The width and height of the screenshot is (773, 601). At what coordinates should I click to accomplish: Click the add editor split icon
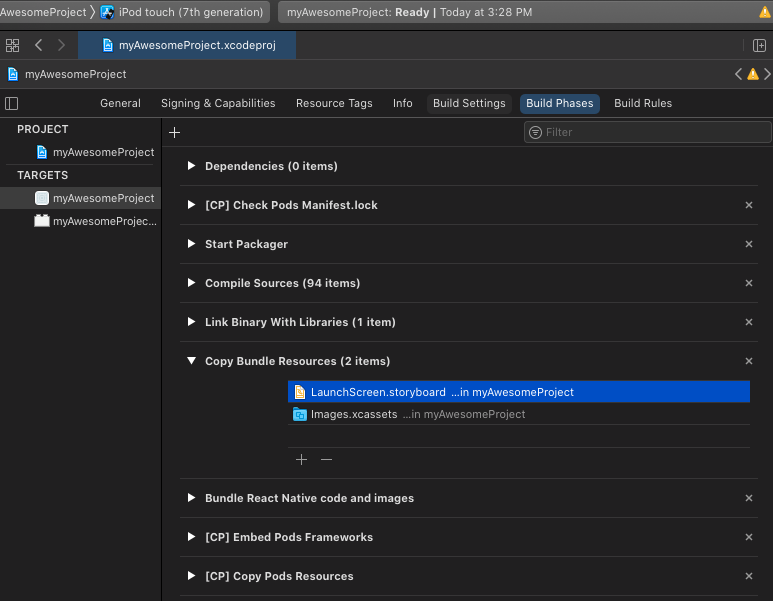coord(759,45)
